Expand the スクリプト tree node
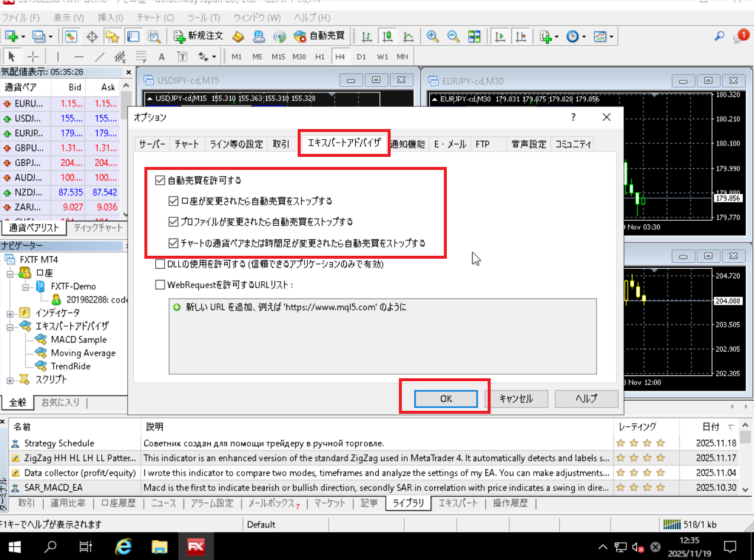The image size is (754, 560). click(10, 380)
